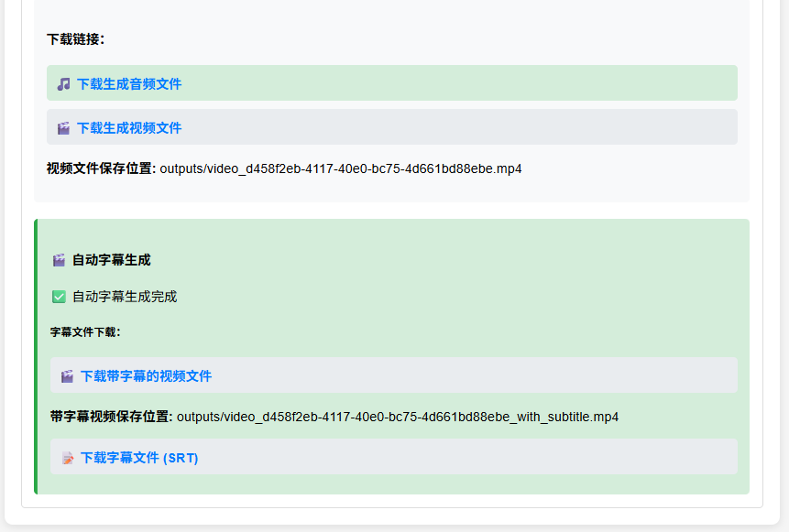The height and width of the screenshot is (532, 789).
Task: Click clapperboard icon next to 自动字幕生成 heading
Action: pyautogui.click(x=59, y=260)
